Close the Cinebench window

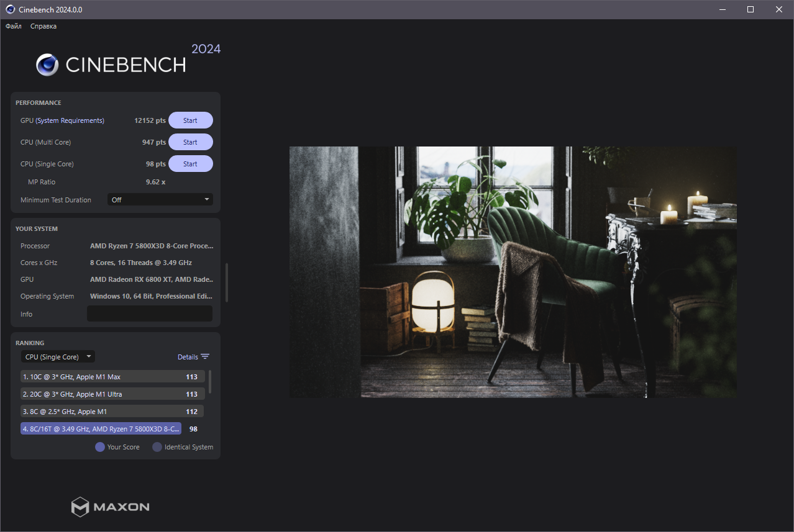point(779,9)
